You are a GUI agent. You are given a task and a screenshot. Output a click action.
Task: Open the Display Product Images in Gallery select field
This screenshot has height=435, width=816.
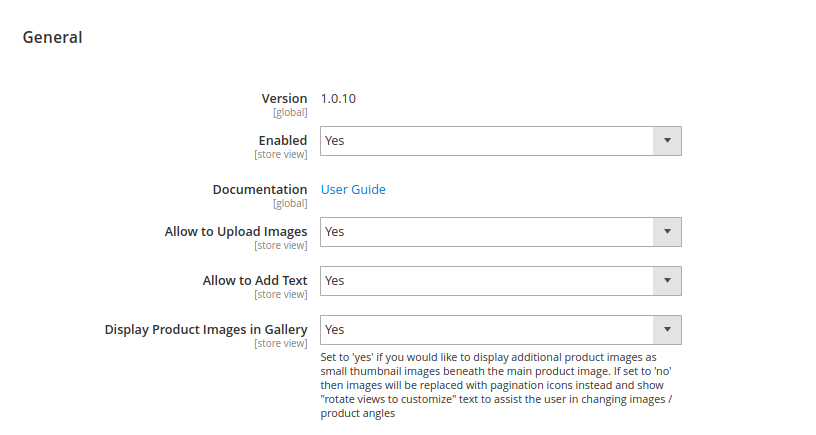tap(501, 329)
